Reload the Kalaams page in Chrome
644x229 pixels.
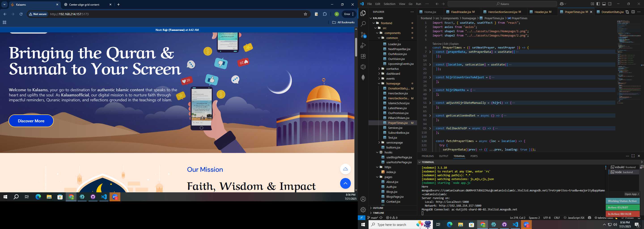point(21,14)
